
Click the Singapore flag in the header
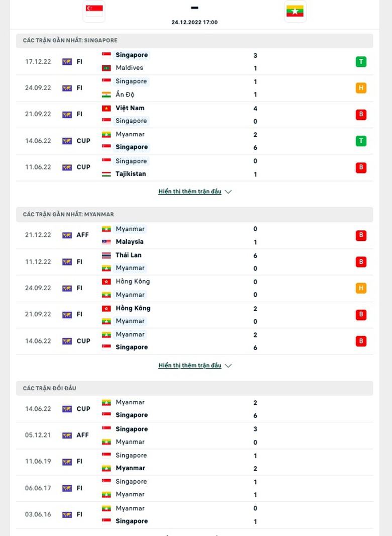coord(94,11)
